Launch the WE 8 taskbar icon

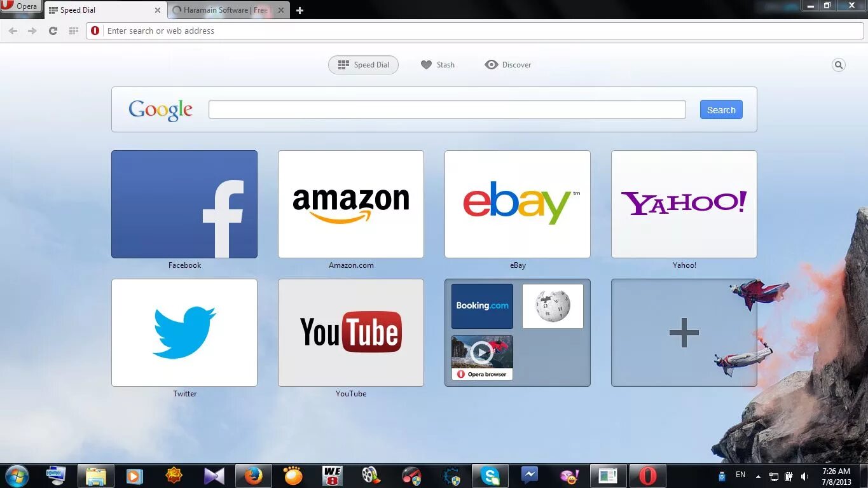click(332, 475)
